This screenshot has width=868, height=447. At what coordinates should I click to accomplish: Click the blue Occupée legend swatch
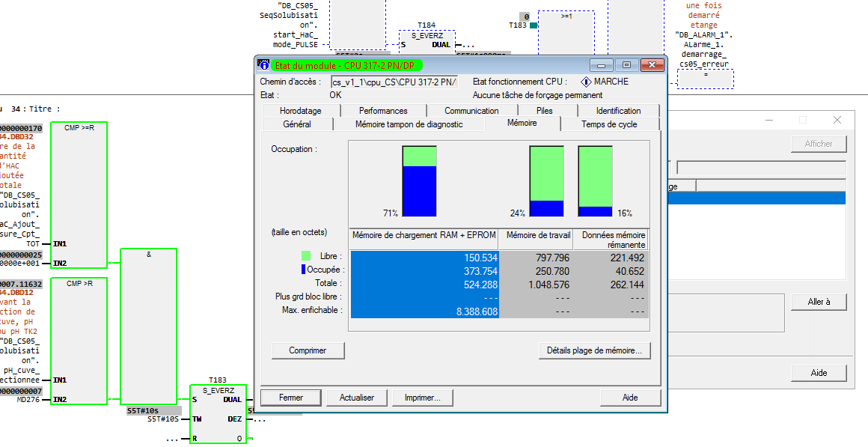304,270
